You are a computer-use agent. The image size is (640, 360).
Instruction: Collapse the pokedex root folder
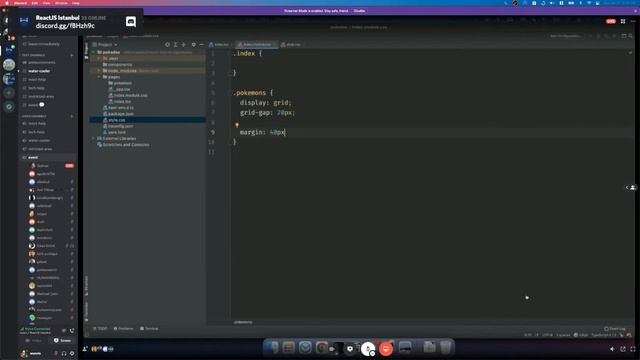point(93,52)
